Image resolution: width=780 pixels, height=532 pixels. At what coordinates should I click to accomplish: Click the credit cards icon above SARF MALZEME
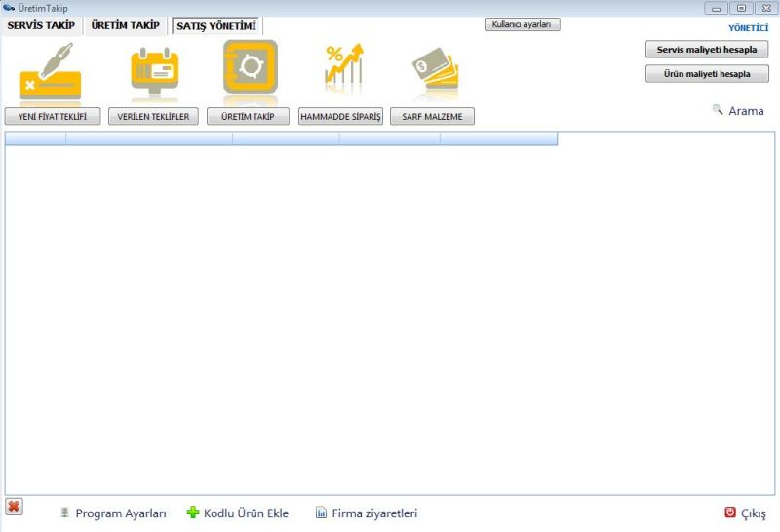click(x=435, y=69)
